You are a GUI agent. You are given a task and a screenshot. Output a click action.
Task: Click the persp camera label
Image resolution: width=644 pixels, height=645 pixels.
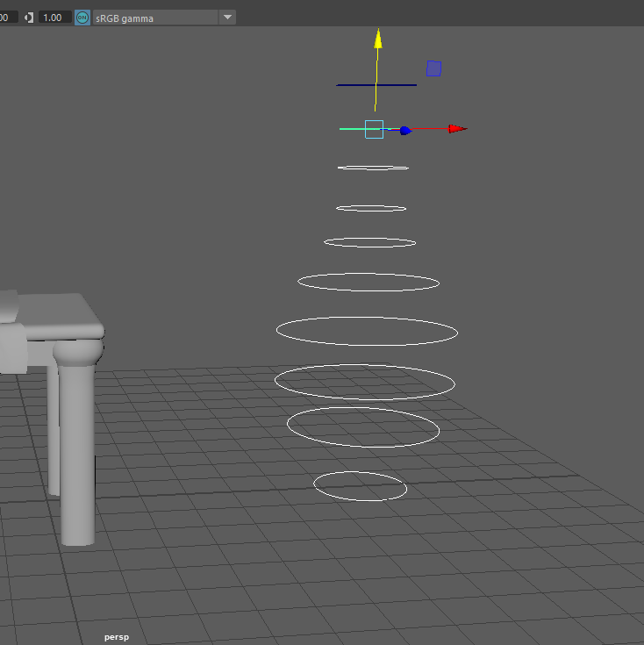point(116,636)
